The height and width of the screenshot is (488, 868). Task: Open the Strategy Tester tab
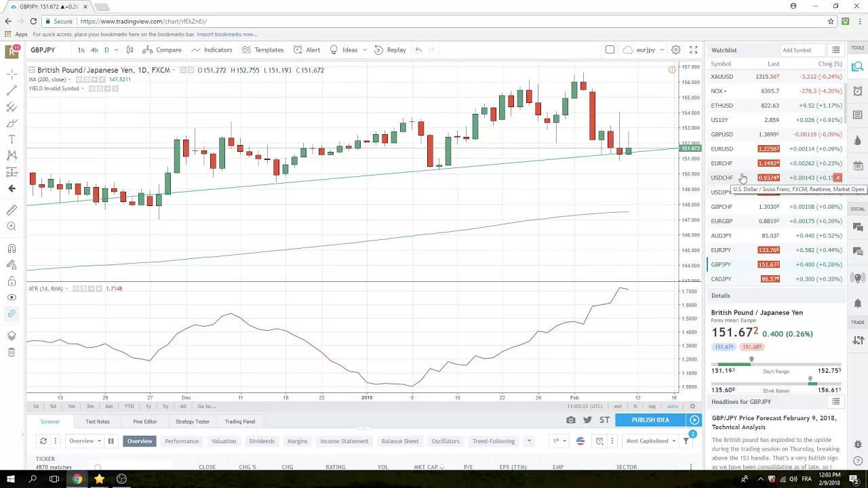pos(193,422)
